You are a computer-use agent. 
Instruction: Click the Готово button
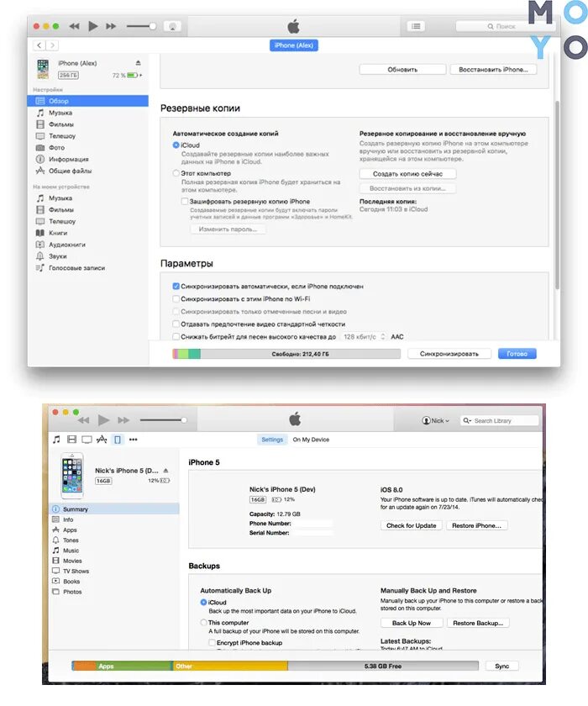(x=517, y=354)
